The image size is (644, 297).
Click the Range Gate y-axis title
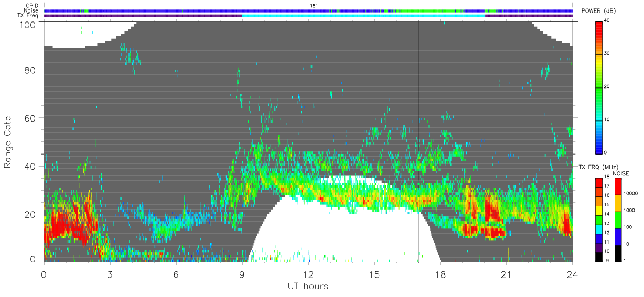(x=8, y=141)
